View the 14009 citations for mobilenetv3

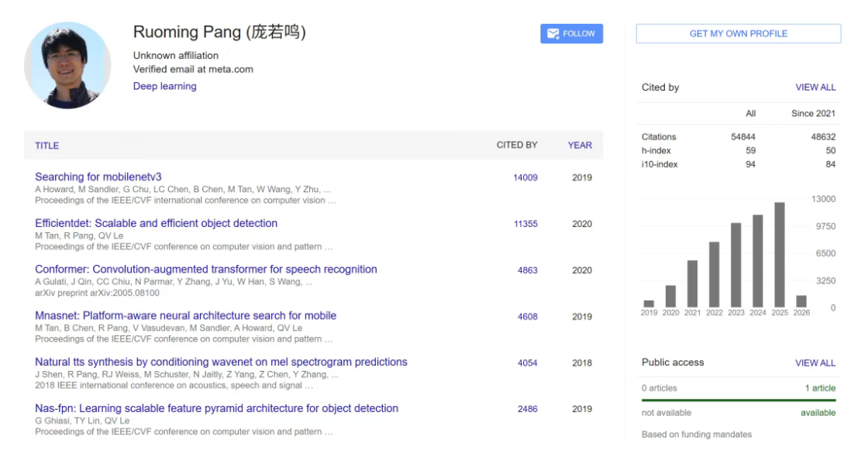coord(525,177)
